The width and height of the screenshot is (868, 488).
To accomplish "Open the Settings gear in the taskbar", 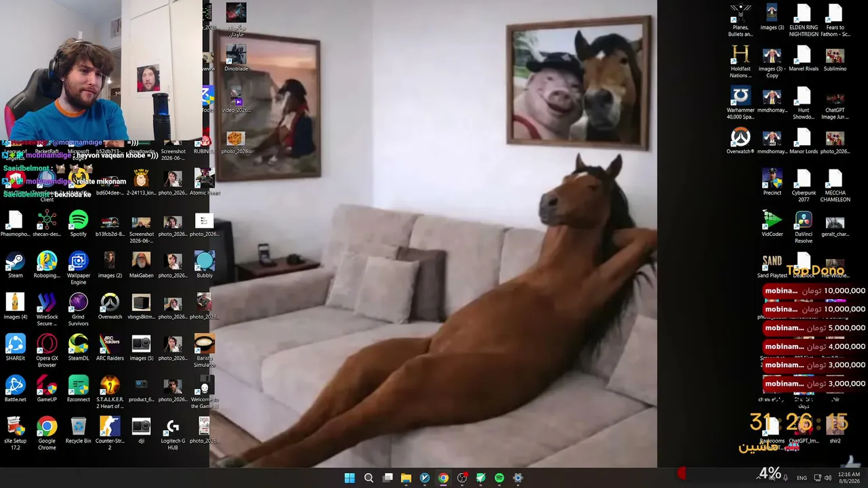I will pyautogui.click(x=517, y=478).
